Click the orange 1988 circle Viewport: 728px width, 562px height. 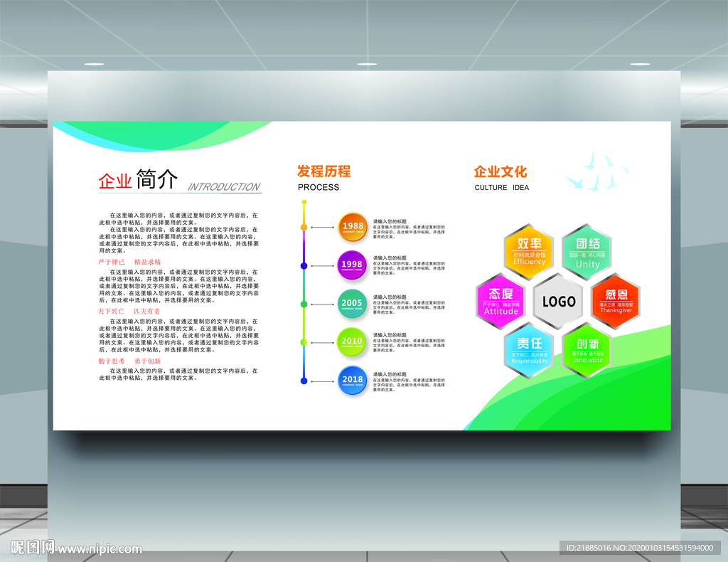[353, 227]
